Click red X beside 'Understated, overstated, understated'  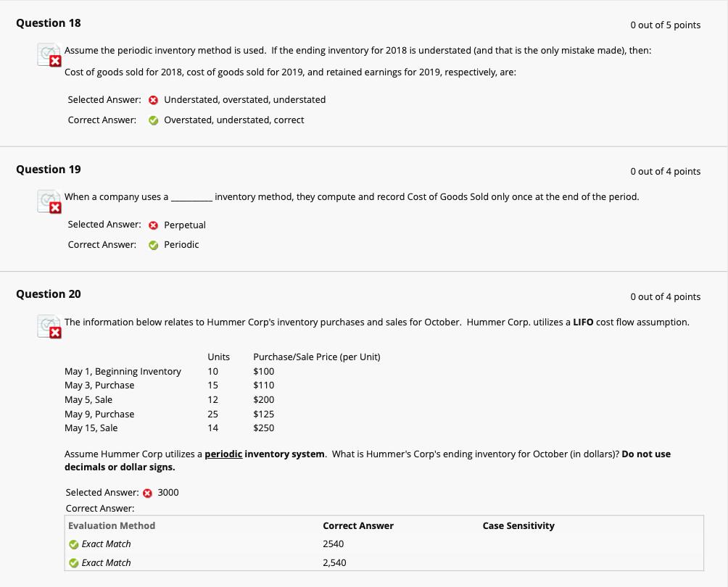153,100
